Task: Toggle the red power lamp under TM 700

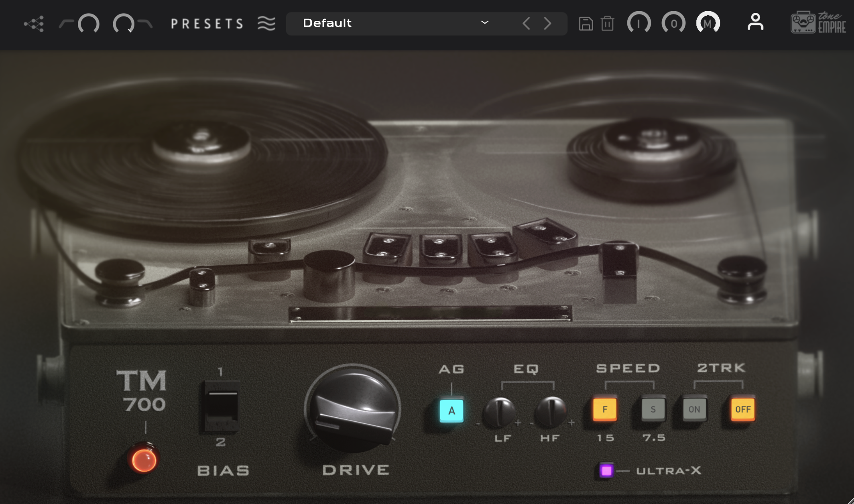Action: pos(144,459)
